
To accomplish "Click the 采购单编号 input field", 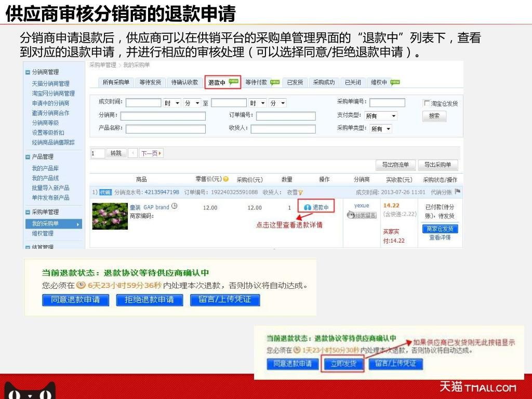I will [x=387, y=102].
